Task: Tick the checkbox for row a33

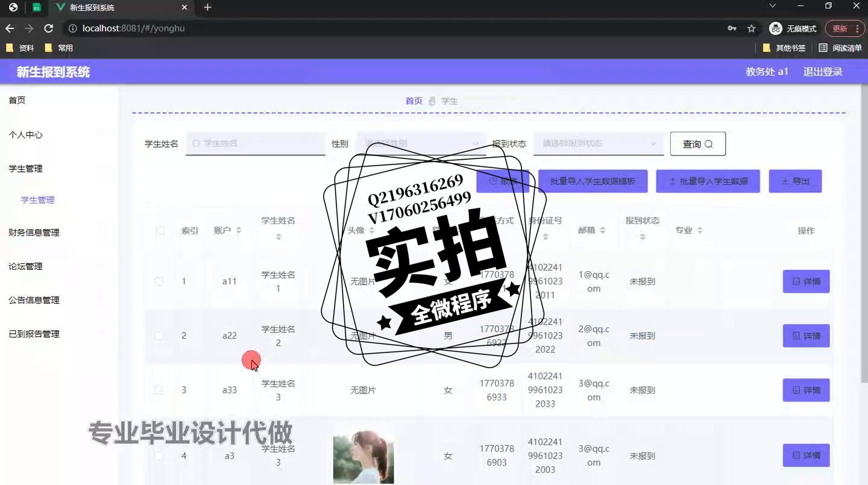Action: [159, 390]
